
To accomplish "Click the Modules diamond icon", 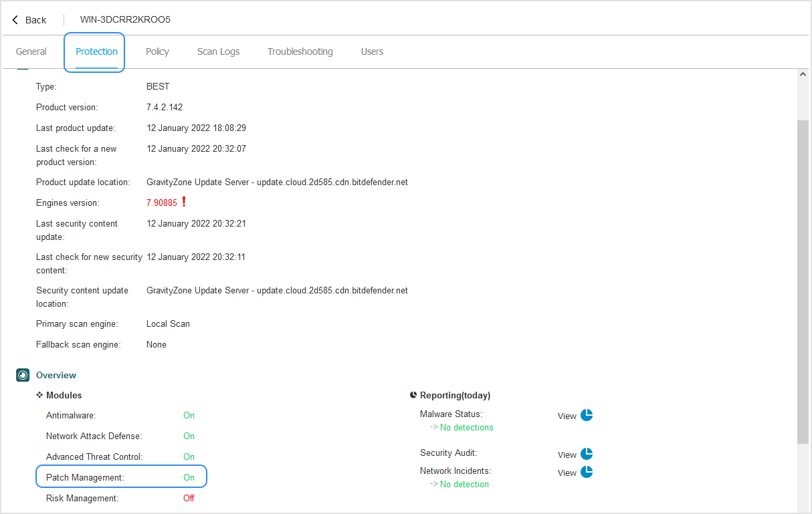I will [x=39, y=395].
